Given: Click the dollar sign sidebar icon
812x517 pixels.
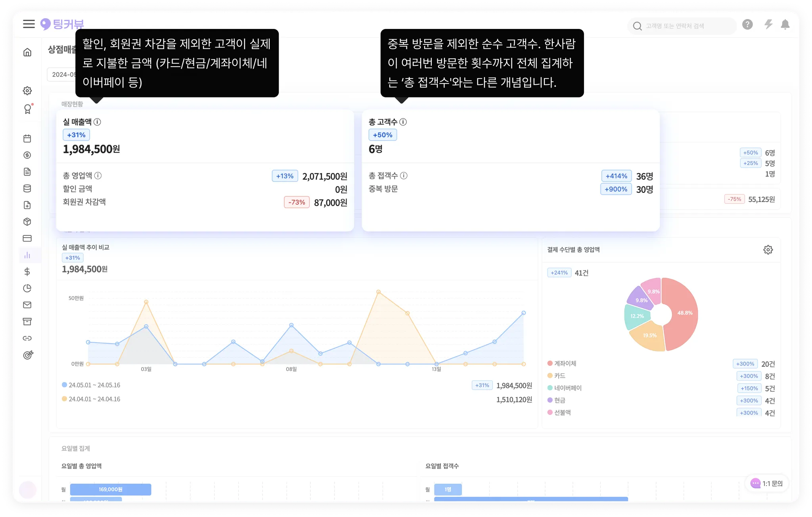Looking at the screenshot, I should 27,272.
